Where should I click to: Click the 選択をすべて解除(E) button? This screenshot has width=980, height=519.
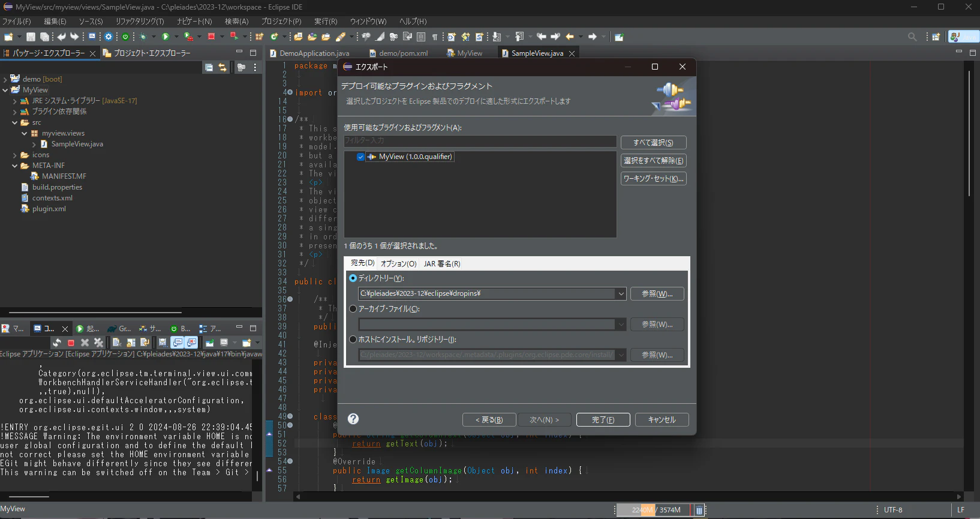point(653,161)
